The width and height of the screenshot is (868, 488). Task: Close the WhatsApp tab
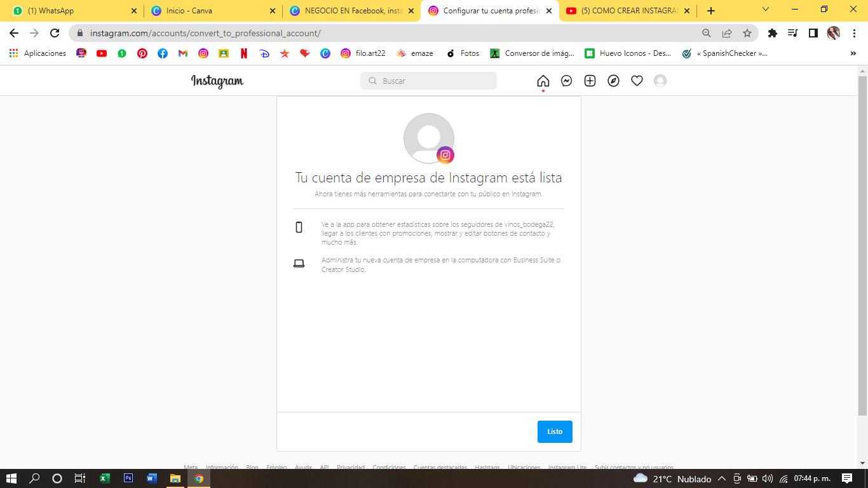133,11
